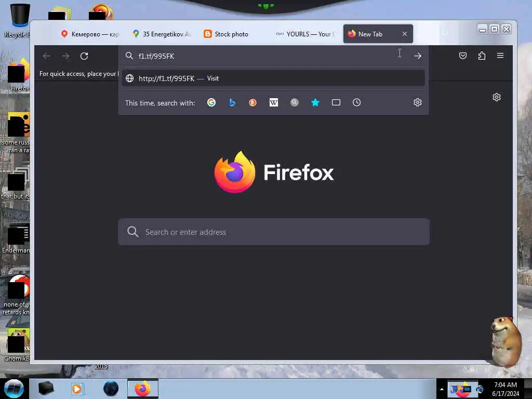Go back with the back arrow
532x399 pixels.
point(46,56)
